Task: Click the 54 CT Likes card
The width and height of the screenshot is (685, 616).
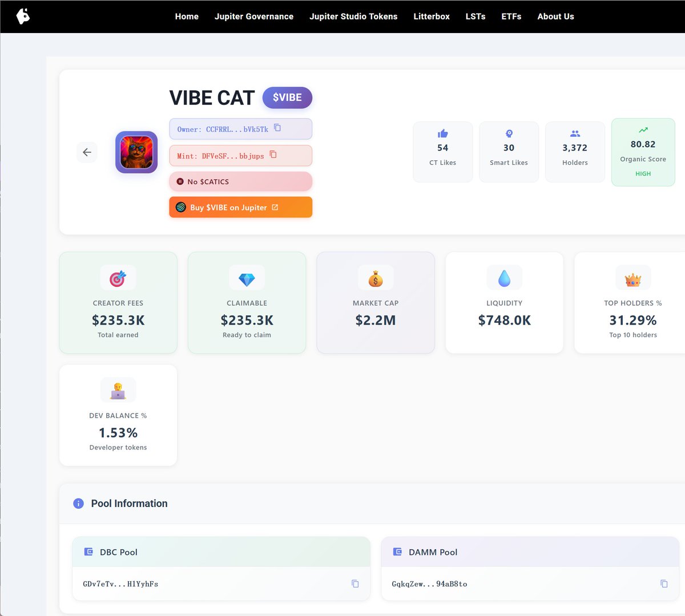Action: [x=443, y=152]
